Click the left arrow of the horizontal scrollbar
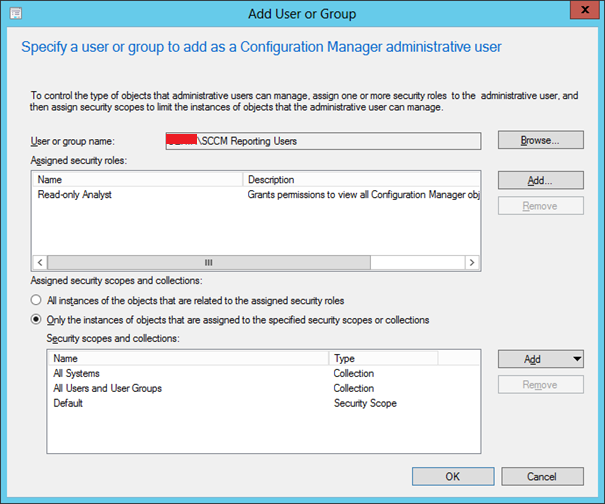Screen dimensions: 605x504 pos(40,262)
